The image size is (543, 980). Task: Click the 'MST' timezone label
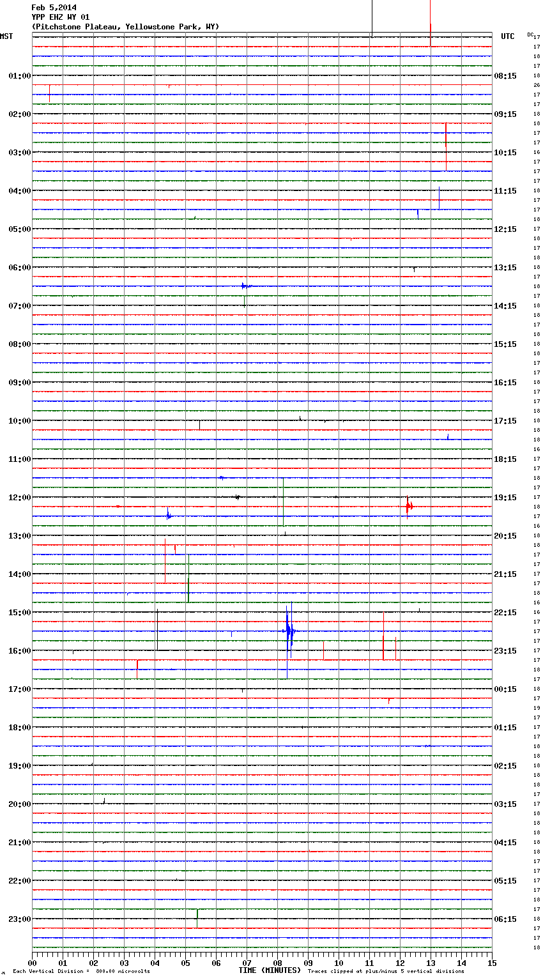coord(6,36)
